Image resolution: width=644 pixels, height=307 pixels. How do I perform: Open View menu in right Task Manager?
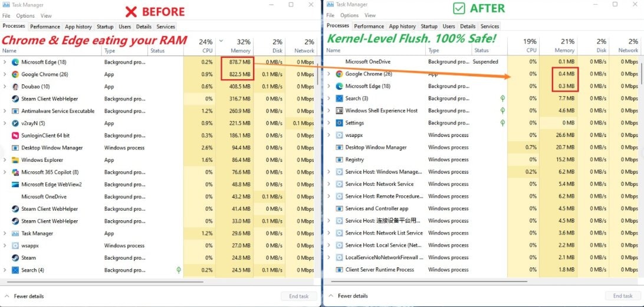[370, 15]
